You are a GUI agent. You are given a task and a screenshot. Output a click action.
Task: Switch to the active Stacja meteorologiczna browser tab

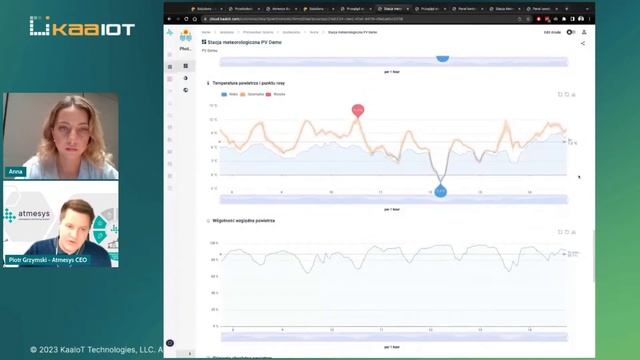click(393, 9)
